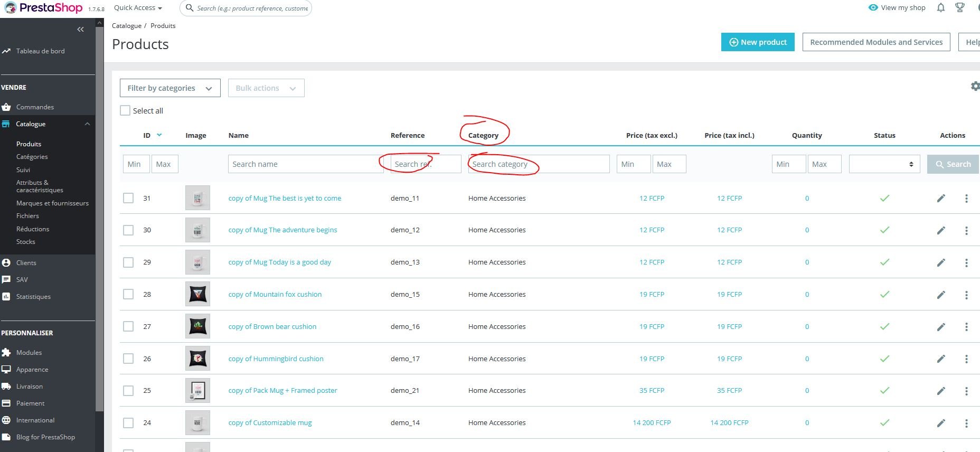Edit product 25 with pencil icon

point(941,391)
